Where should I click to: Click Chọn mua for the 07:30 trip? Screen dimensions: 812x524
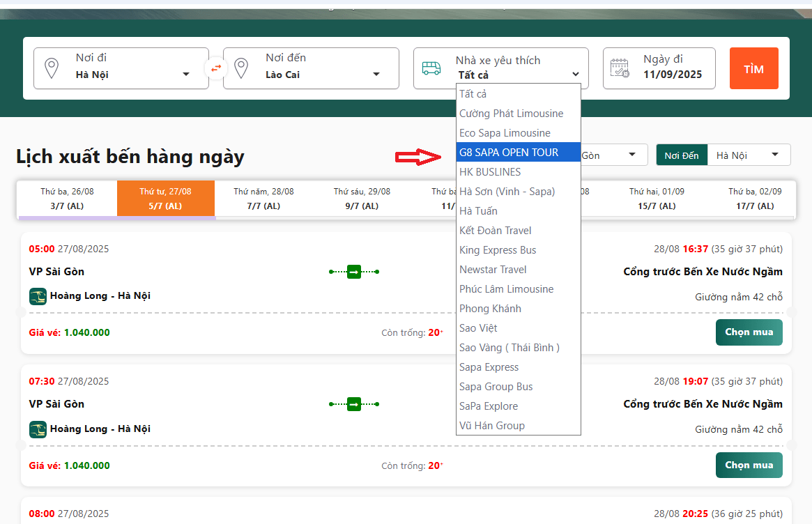[749, 465]
